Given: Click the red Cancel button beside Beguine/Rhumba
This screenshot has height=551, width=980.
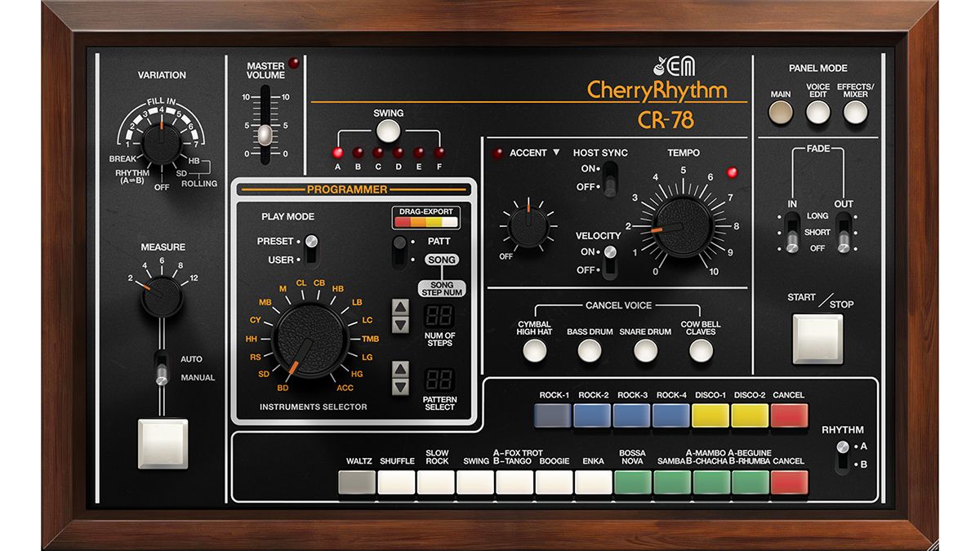Looking at the screenshot, I should click(x=789, y=482).
